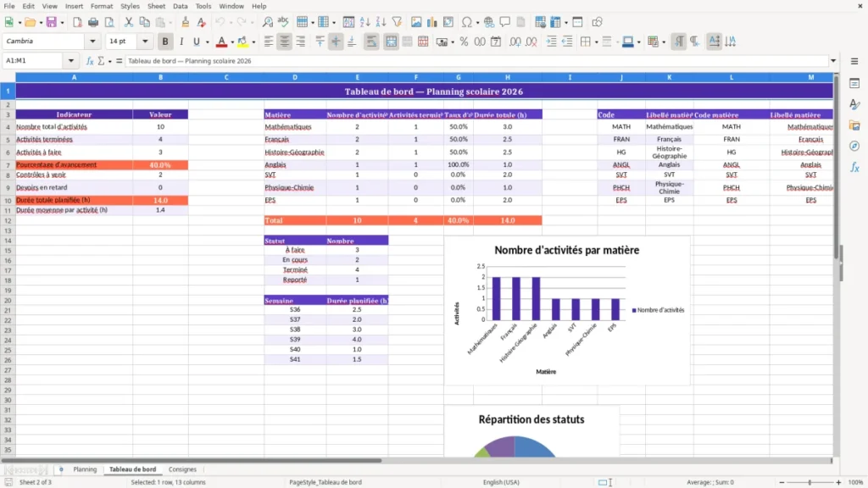Viewport: 868px width, 488px height.
Task: Expand the Name Box dropdown
Action: (71, 61)
